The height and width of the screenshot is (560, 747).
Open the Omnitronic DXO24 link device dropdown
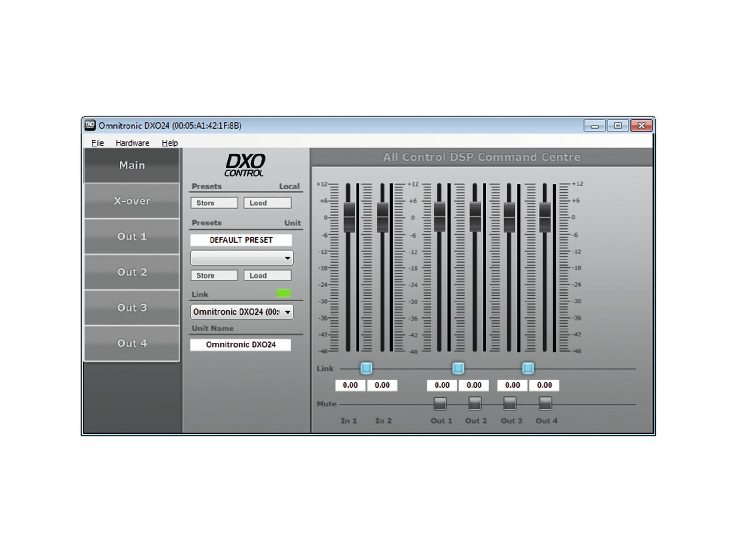pos(288,312)
